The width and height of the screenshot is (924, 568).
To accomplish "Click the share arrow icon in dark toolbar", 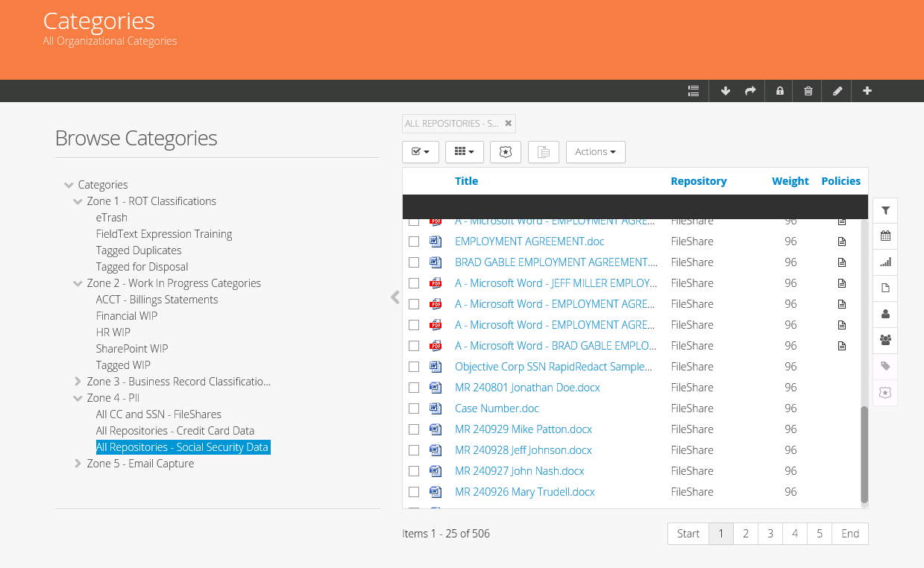I will coord(750,91).
